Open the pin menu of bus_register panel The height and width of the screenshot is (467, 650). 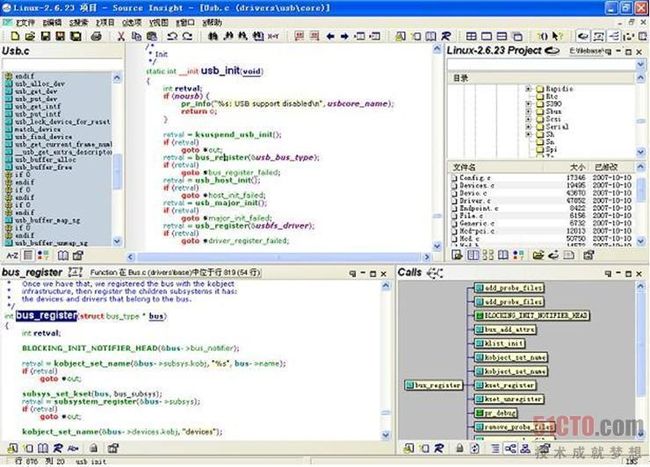(352, 273)
